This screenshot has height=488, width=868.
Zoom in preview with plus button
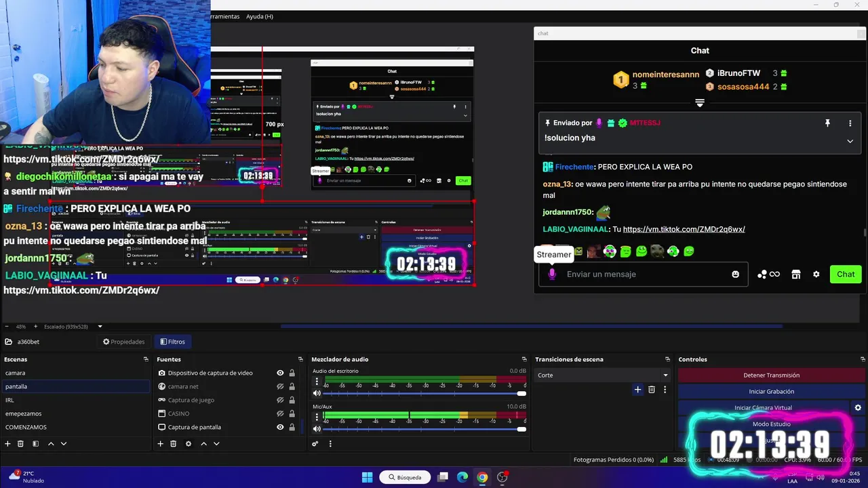click(36, 327)
